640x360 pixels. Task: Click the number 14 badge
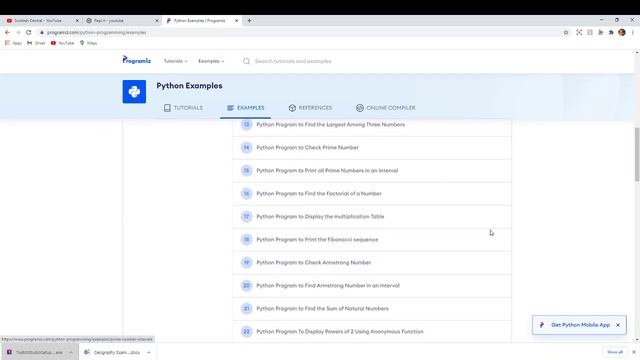[x=246, y=147]
